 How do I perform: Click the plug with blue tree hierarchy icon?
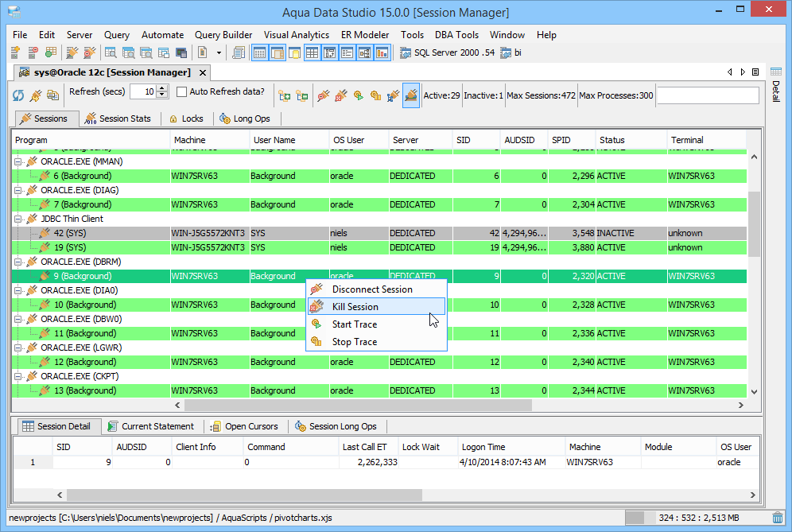393,95
